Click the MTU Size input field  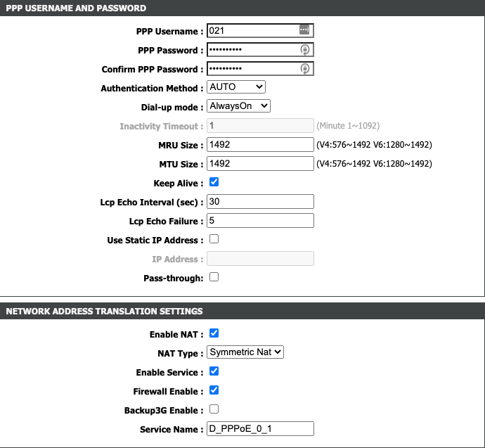(x=260, y=163)
